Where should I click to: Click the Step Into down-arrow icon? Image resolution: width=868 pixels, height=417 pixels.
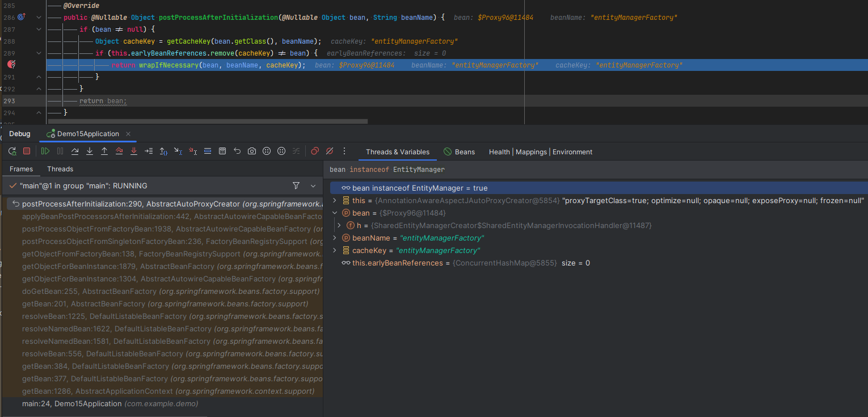[x=90, y=151]
